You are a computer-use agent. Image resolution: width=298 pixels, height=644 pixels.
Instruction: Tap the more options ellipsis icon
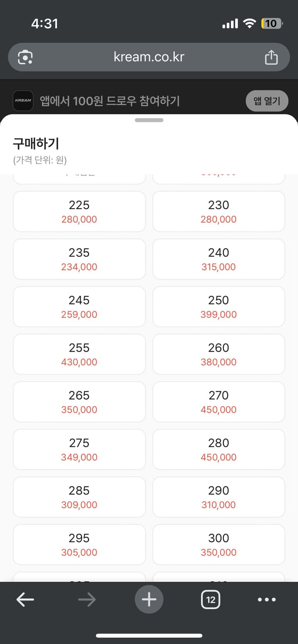pos(267,599)
